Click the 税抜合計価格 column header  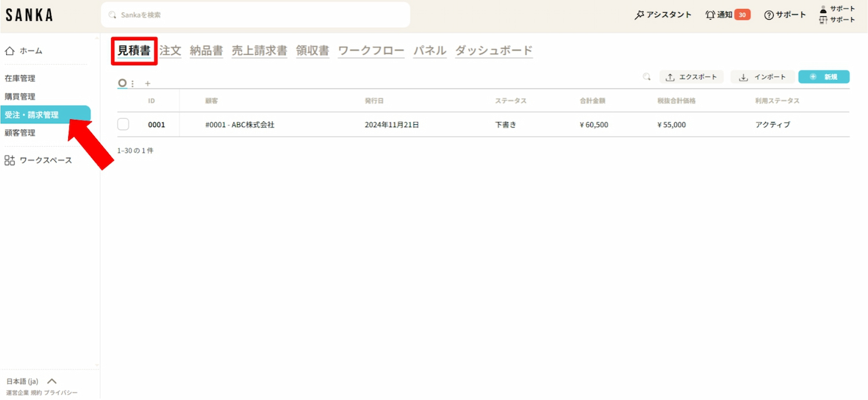tap(676, 101)
